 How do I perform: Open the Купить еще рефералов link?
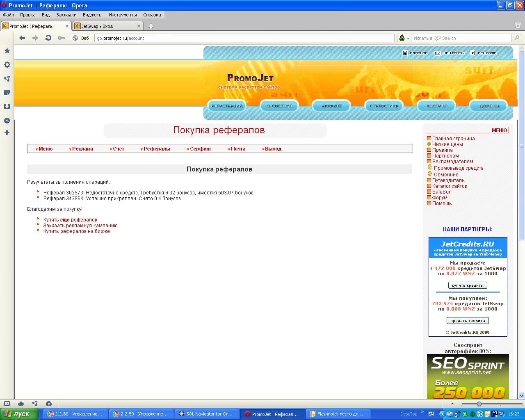[70, 220]
